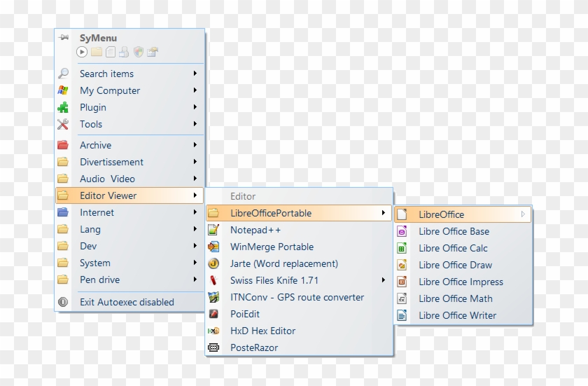Click the HxD Hex Editor icon
The height and width of the screenshot is (386, 588).
[214, 331]
